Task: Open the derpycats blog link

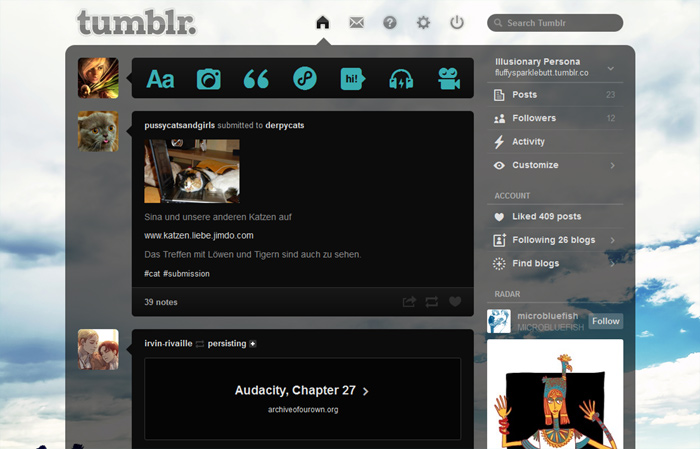Action: pyautogui.click(x=284, y=125)
